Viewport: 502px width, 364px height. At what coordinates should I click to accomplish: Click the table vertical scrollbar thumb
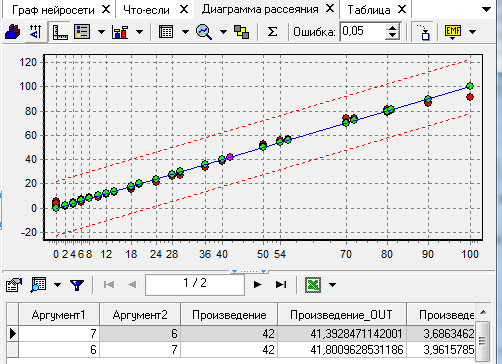pyautogui.click(x=482, y=341)
